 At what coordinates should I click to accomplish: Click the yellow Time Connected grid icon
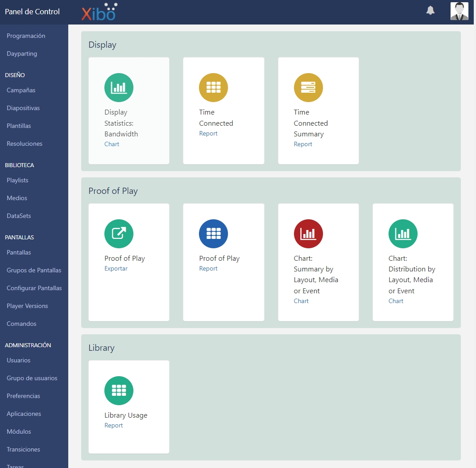coord(213,87)
